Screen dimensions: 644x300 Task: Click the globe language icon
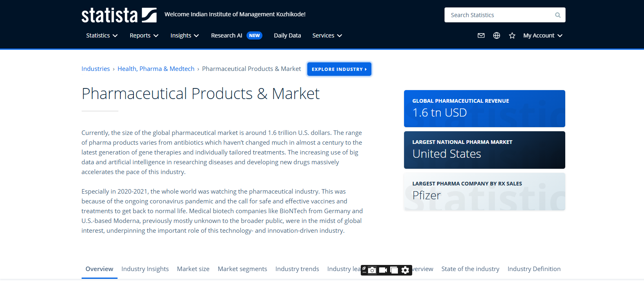pyautogui.click(x=497, y=35)
